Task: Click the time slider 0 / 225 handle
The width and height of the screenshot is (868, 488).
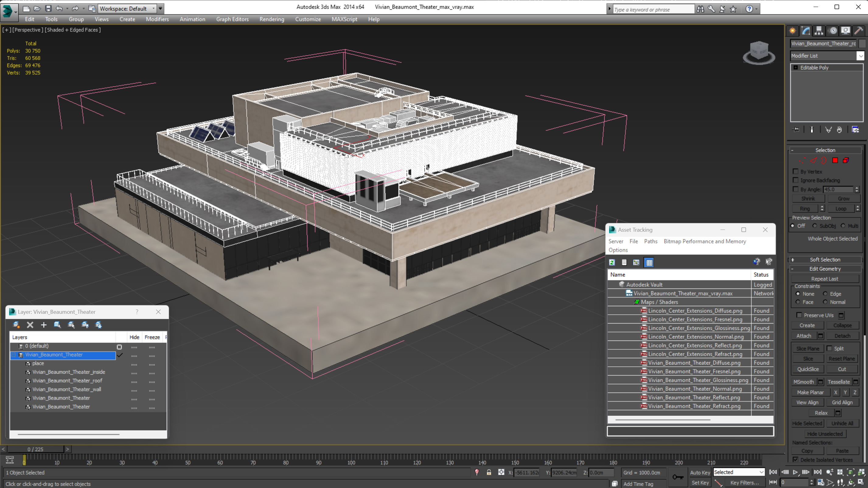Action: (x=35, y=449)
